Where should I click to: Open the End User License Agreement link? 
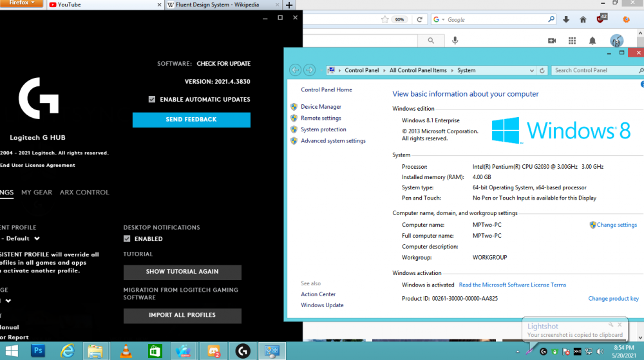click(x=37, y=165)
